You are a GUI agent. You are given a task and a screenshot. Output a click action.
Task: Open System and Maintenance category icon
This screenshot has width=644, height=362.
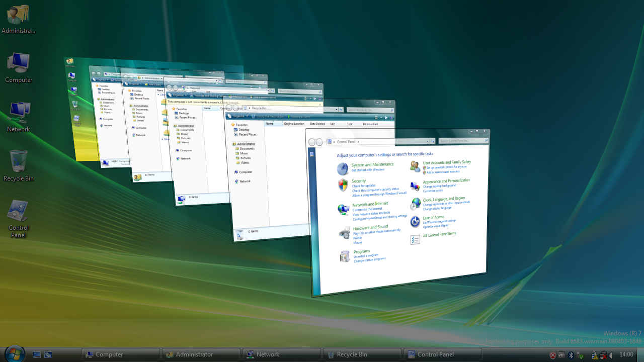342,169
